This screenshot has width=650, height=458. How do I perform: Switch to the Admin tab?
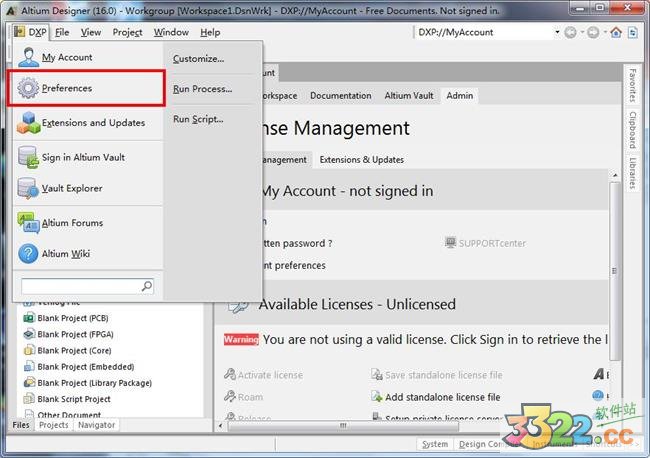pos(459,96)
